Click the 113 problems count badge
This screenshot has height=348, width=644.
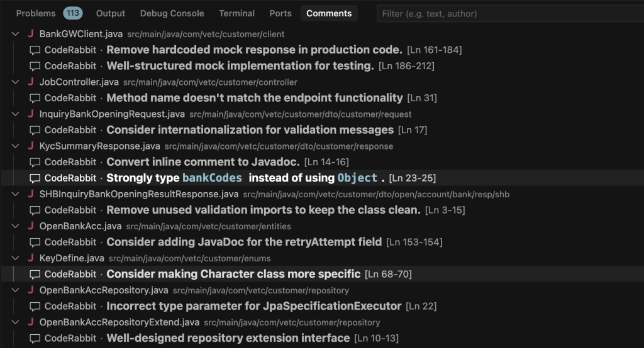pyautogui.click(x=73, y=13)
